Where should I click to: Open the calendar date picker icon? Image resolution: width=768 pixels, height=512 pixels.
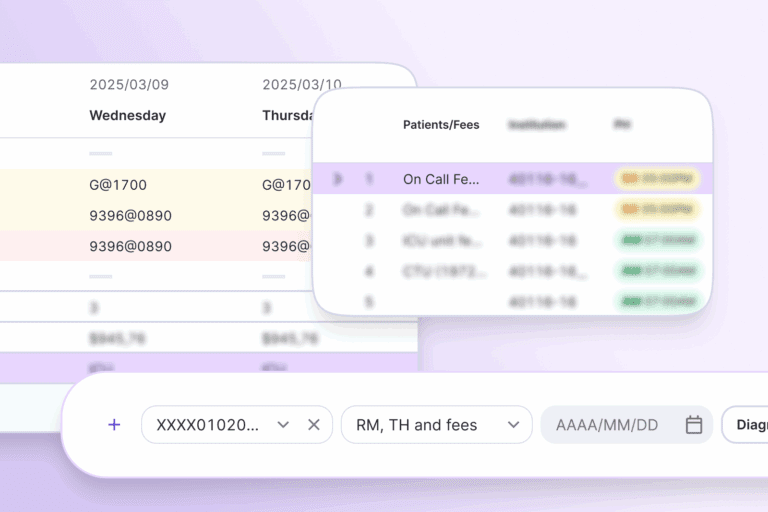[694, 425]
